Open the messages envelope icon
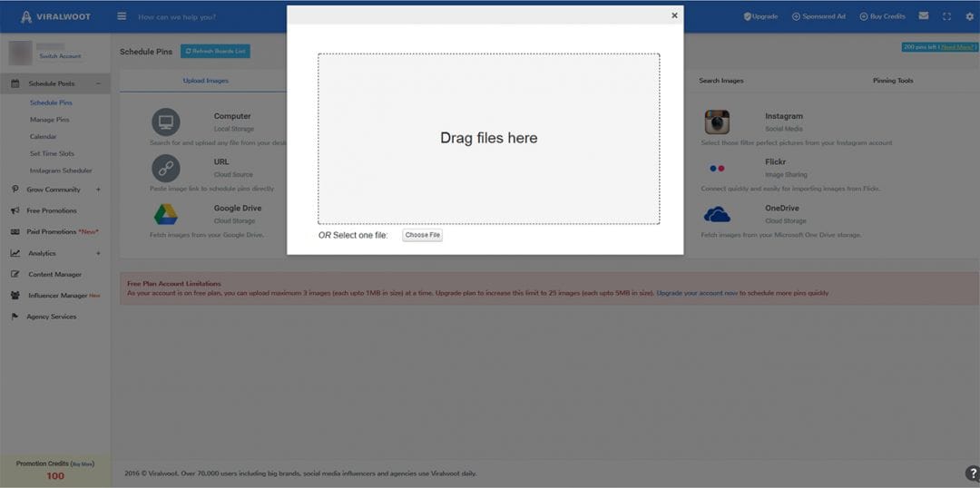Image resolution: width=980 pixels, height=488 pixels. point(924,16)
